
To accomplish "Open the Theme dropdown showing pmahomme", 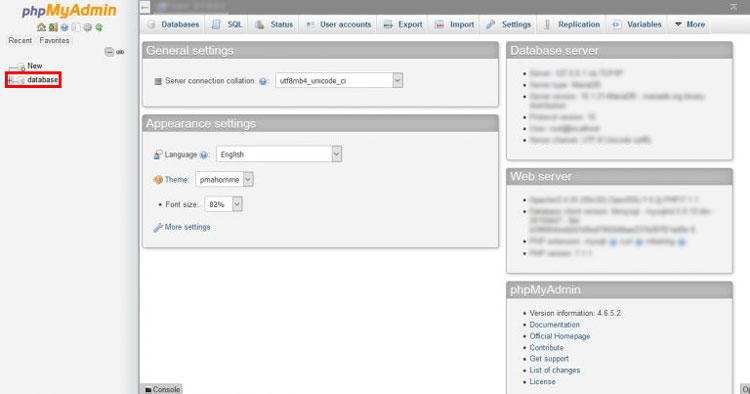I will [x=224, y=179].
